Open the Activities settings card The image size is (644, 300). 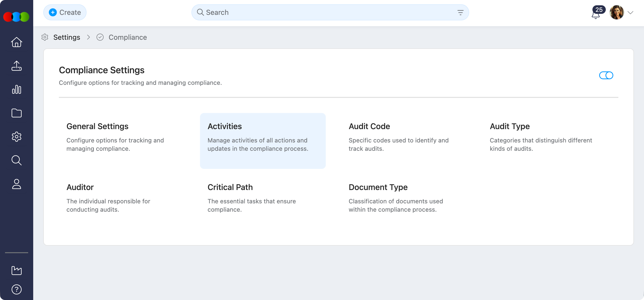click(263, 141)
